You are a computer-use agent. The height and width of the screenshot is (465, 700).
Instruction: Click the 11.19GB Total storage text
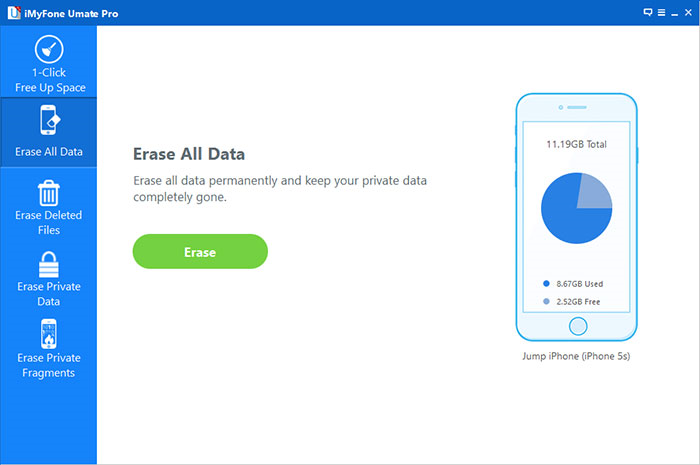(x=576, y=144)
